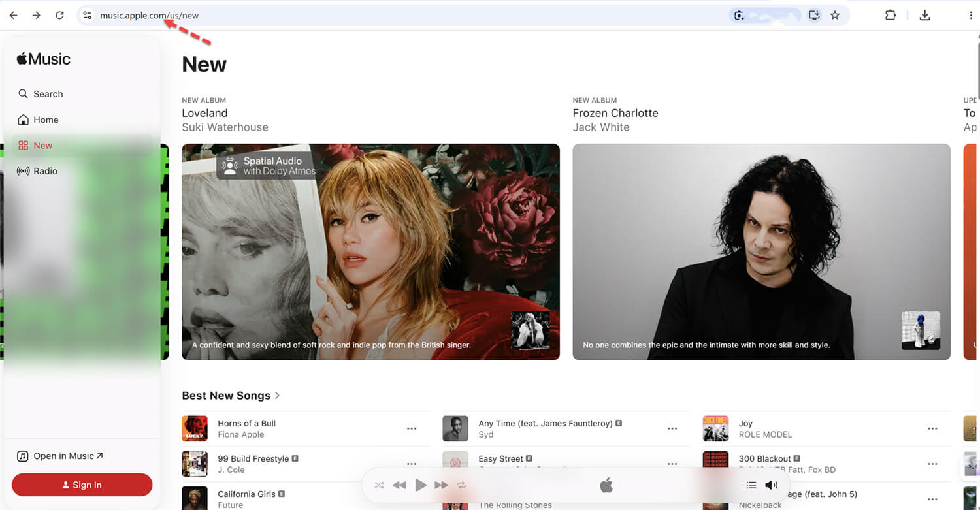
Task: Open the Loveland album title link
Action: click(x=204, y=113)
